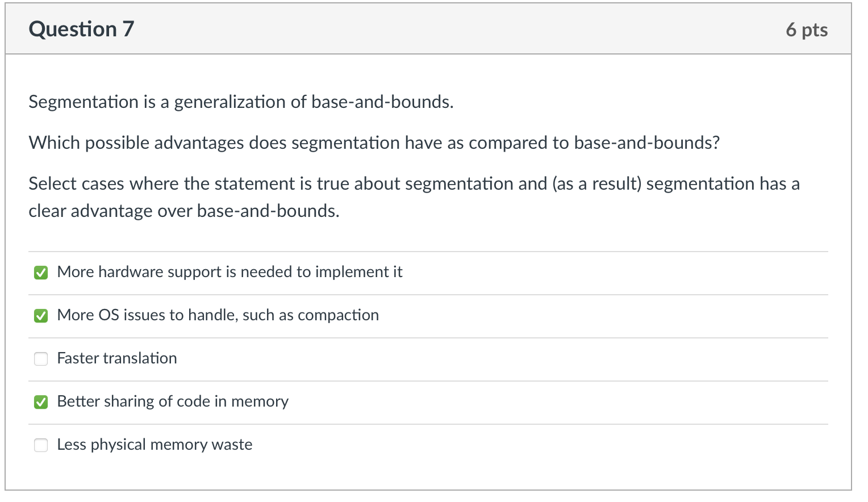Click the 'Select cases where' instruction paragraph

tap(414, 184)
